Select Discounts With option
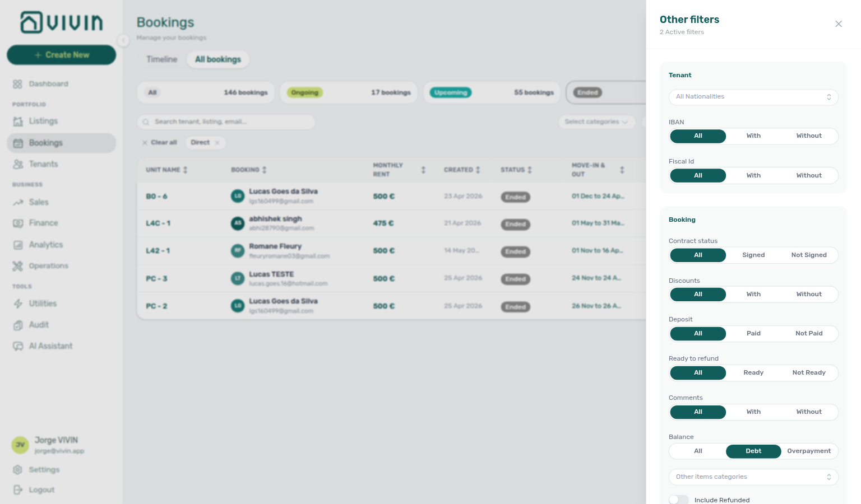Viewport: 861px width, 504px height. (x=753, y=294)
